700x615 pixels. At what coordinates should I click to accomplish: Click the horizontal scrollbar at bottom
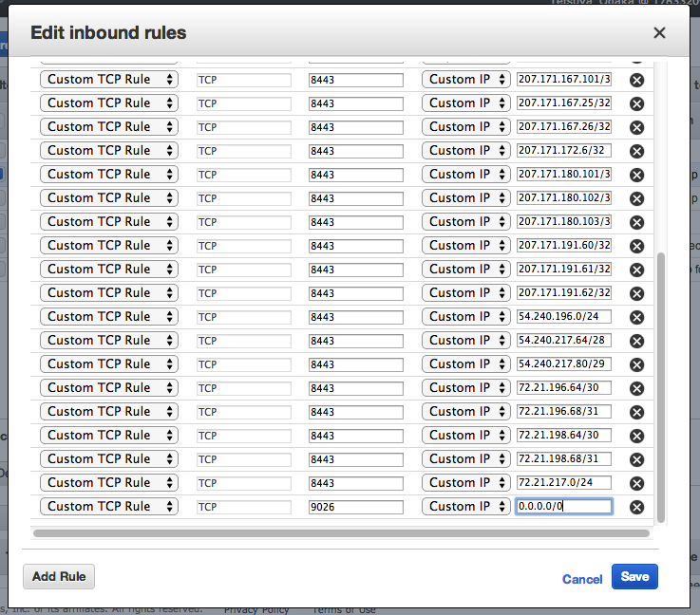[x=342, y=533]
